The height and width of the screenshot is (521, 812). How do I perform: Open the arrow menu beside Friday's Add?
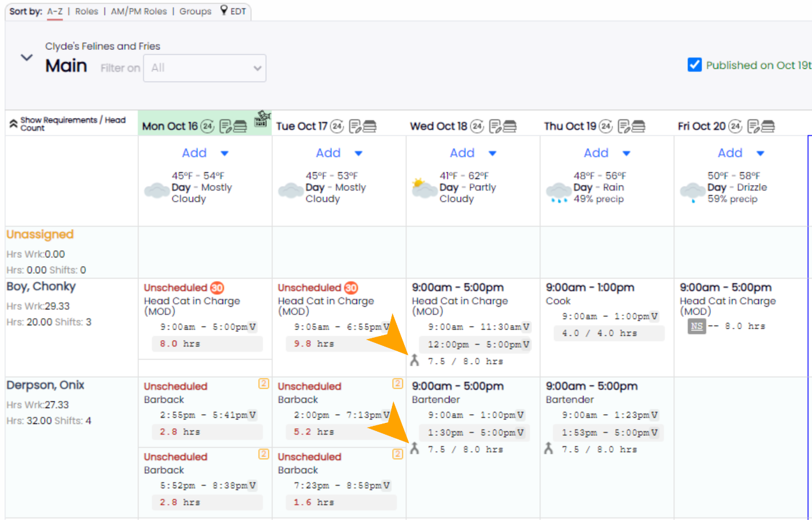tap(760, 153)
